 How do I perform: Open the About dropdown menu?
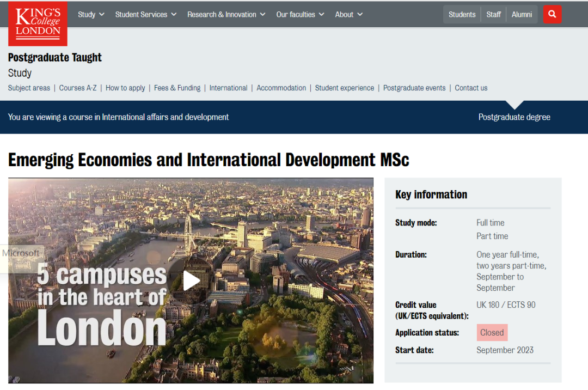tap(349, 15)
